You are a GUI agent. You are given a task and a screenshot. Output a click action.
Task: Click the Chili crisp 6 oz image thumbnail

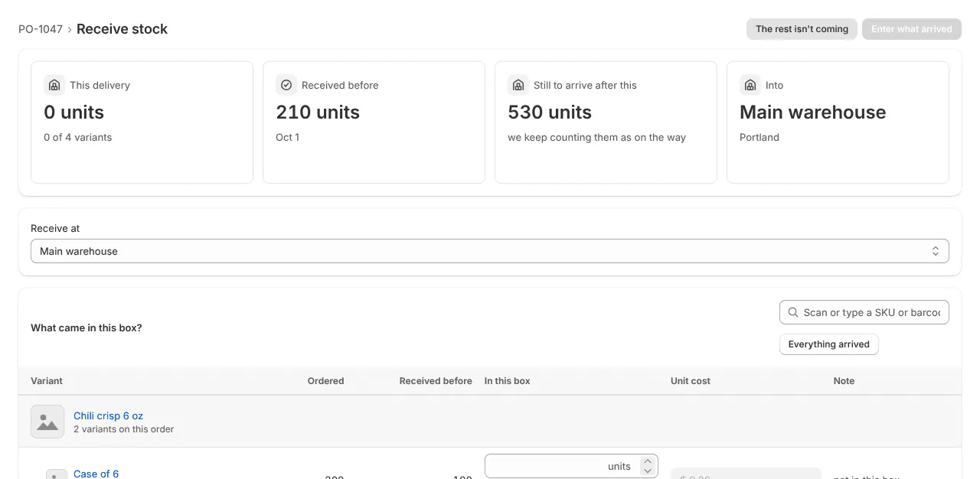(x=47, y=422)
